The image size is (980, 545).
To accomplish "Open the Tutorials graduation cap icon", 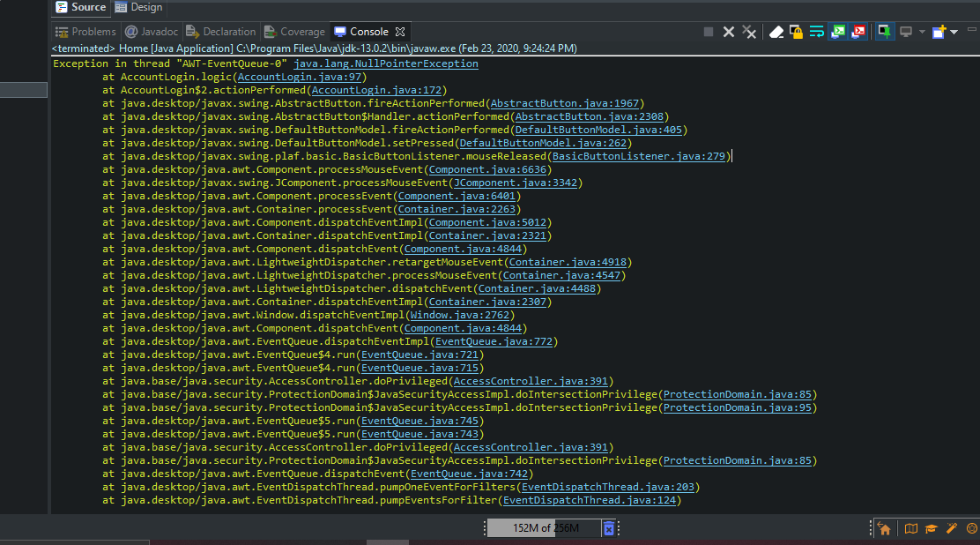I will pos(932,529).
